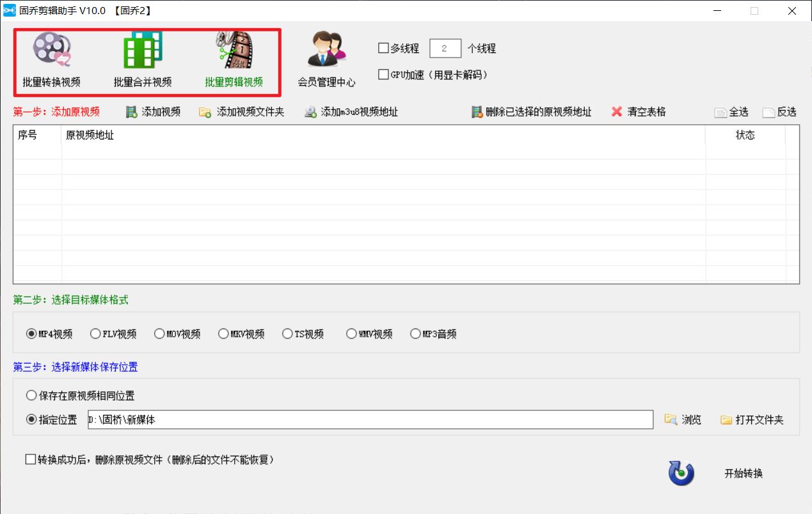Choose MP3音频 as output format
The image size is (812, 514).
coord(415,333)
